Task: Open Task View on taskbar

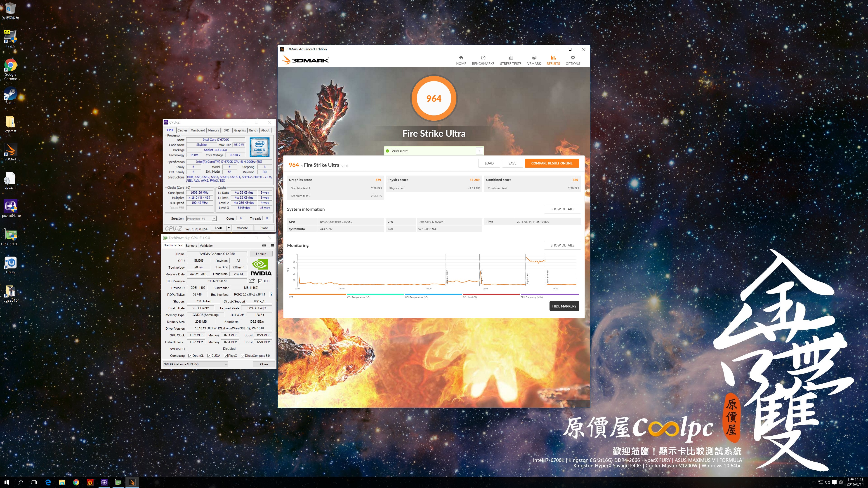Action: pos(34,482)
